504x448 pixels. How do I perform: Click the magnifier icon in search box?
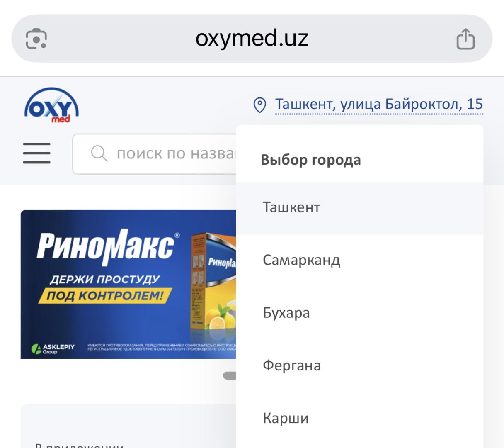[99, 153]
